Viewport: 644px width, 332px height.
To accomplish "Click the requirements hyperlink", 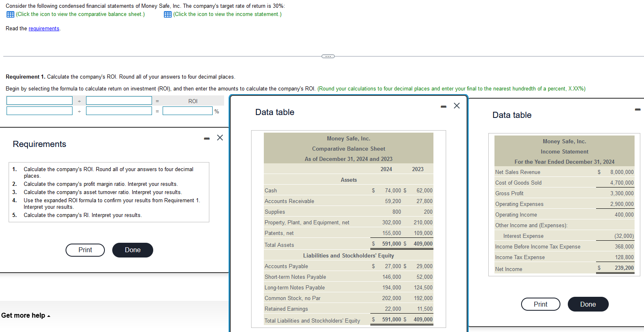I will pos(44,29).
